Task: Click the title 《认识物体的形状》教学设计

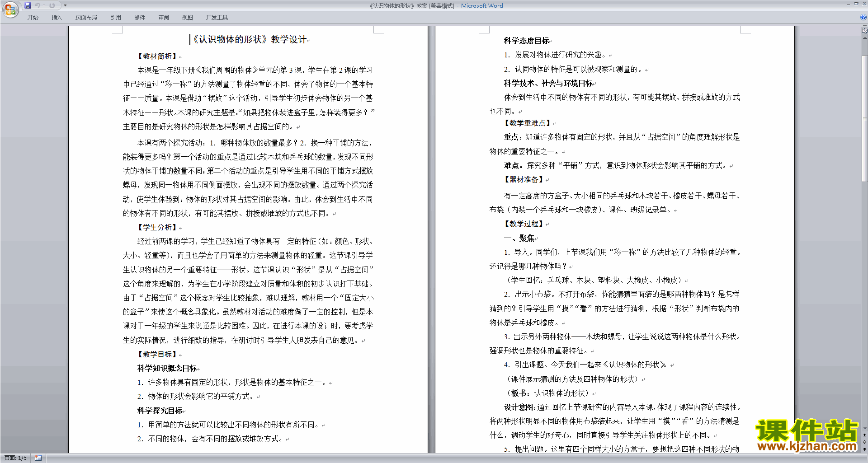Action: click(250, 39)
